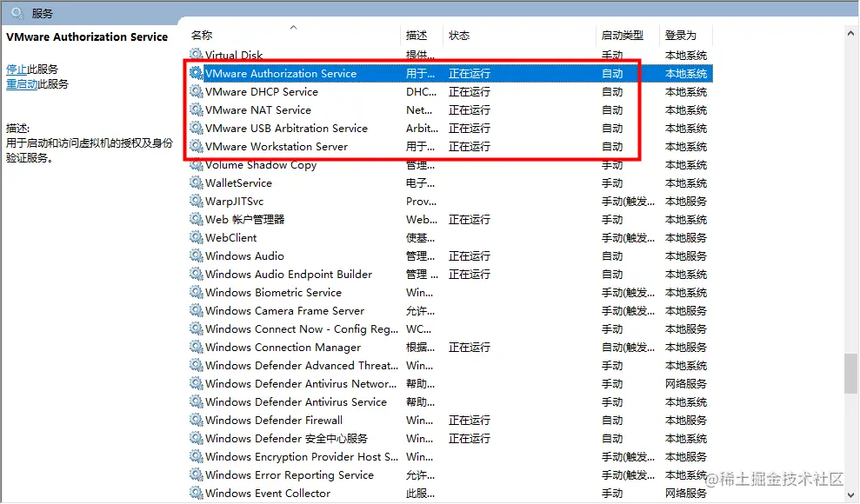Image resolution: width=860 pixels, height=504 pixels.
Task: Click 正在运行 status of VMware NAT Service
Action: (469, 109)
